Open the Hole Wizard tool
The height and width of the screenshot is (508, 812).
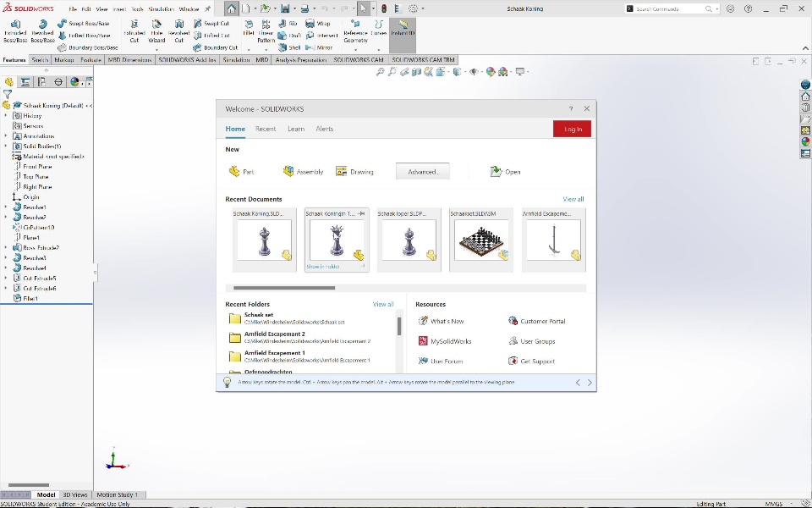tap(156, 31)
